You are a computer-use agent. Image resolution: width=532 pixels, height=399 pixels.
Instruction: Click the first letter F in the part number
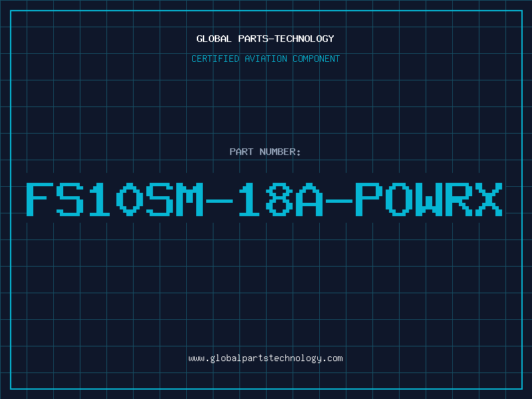pos(40,199)
